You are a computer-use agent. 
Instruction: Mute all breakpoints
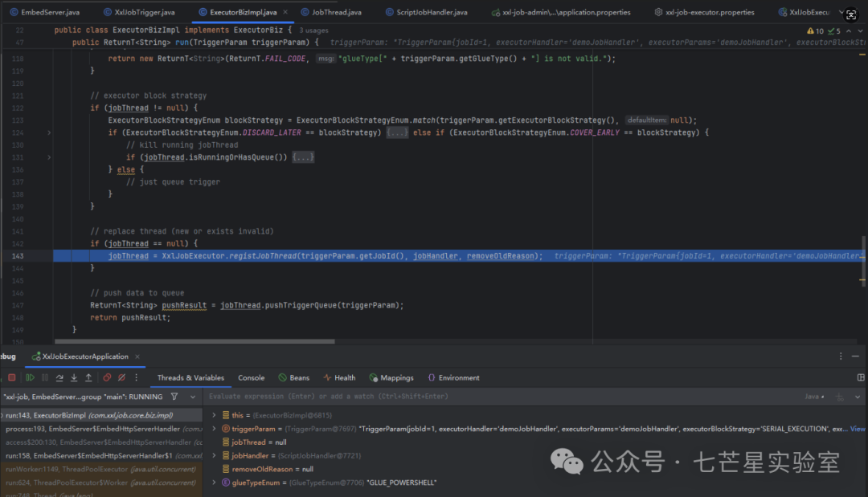click(122, 377)
